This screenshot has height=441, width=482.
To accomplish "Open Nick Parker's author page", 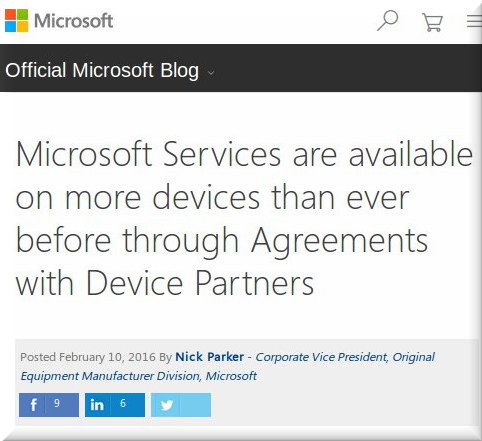I will (210, 357).
